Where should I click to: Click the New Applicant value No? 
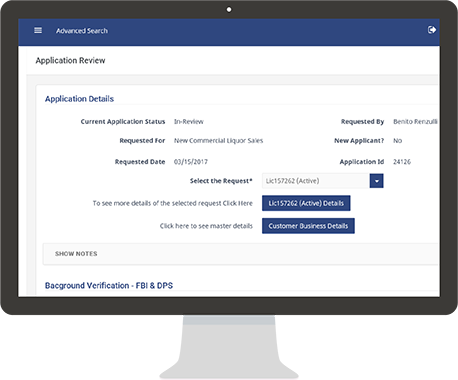point(397,140)
